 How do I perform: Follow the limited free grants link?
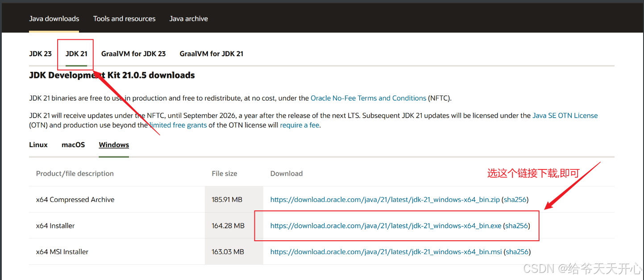click(x=178, y=125)
